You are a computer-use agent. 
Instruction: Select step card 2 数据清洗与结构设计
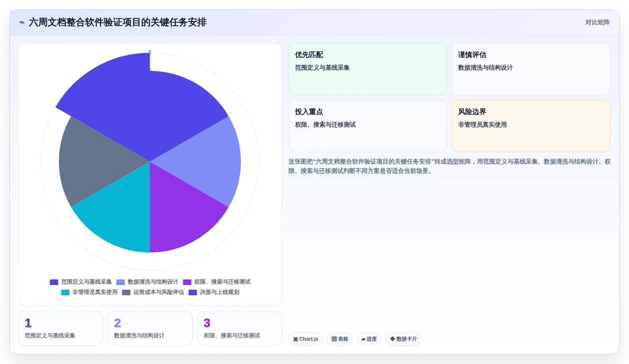click(150, 328)
